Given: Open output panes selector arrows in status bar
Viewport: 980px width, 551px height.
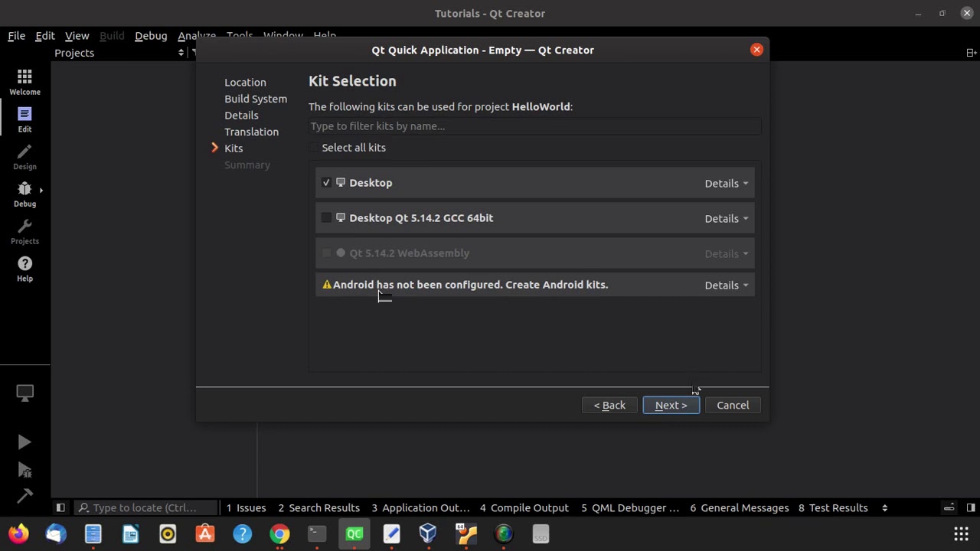Looking at the screenshot, I should click(x=884, y=507).
